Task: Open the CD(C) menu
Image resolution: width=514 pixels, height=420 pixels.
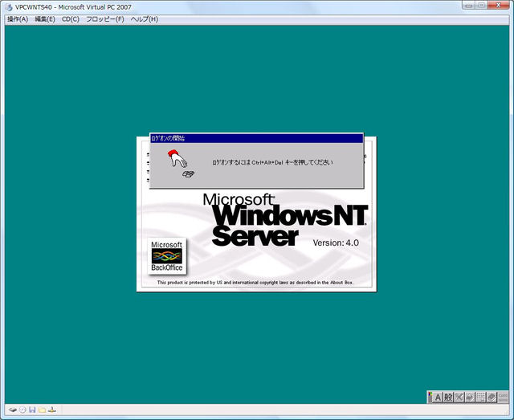Action: [71, 19]
